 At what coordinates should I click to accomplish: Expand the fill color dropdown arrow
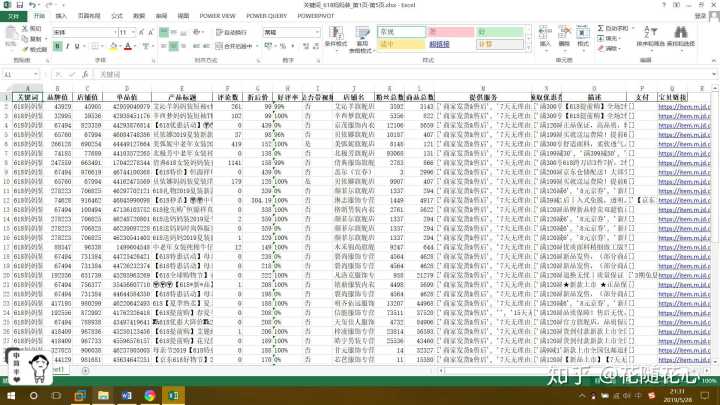(x=120, y=46)
